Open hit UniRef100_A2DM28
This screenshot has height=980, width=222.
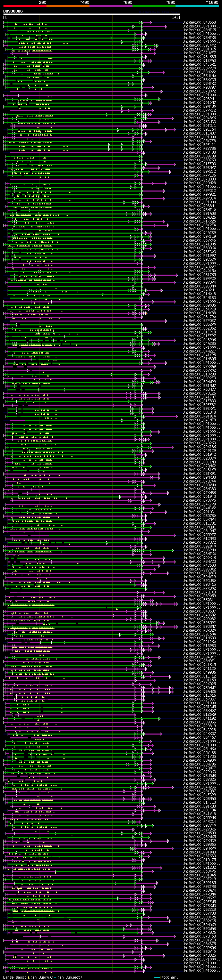pos(199,183)
